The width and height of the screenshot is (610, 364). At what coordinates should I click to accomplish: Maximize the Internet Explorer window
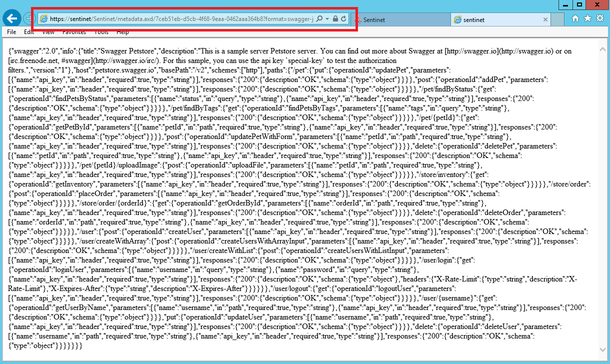coord(578,4)
